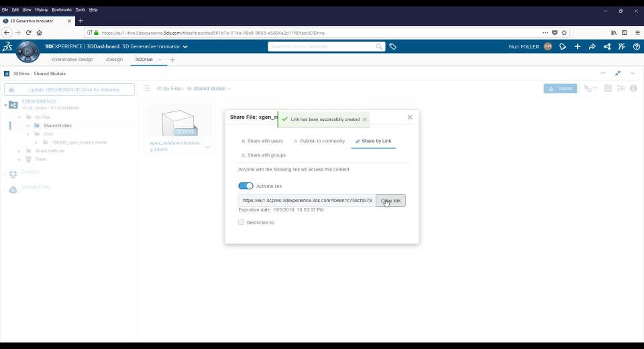
Task: Open the information panel icon
Action: coord(634,89)
